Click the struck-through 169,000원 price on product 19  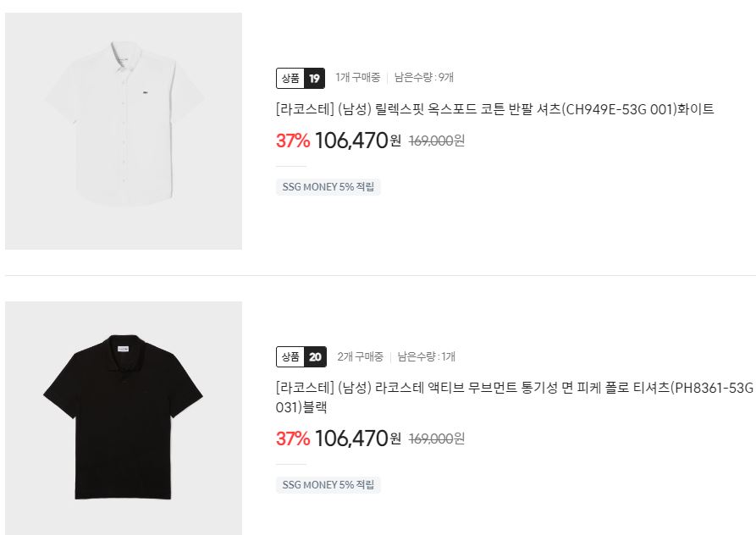point(437,141)
